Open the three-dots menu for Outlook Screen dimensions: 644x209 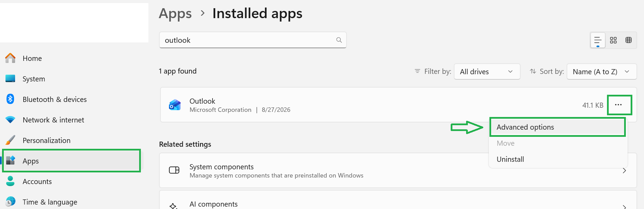[618, 105]
